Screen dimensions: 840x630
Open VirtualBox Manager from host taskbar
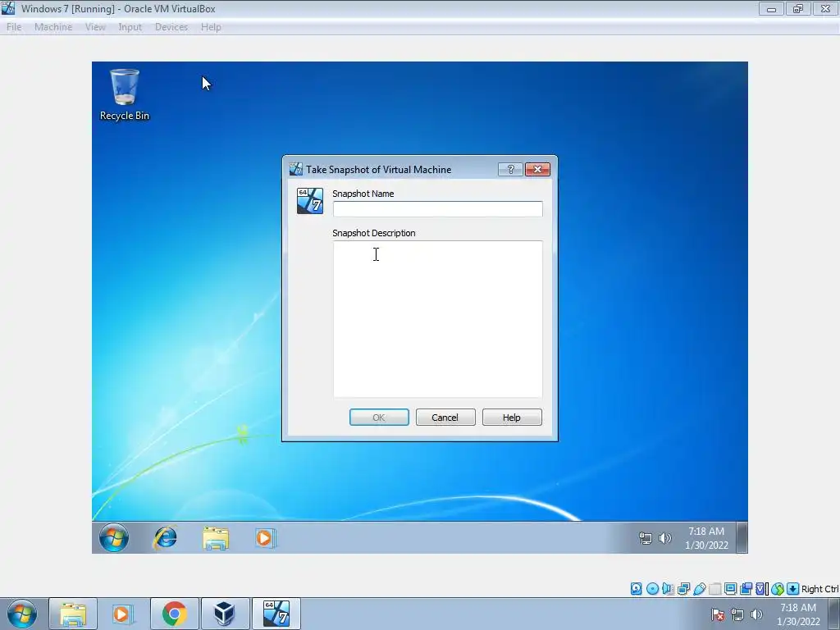(225, 614)
